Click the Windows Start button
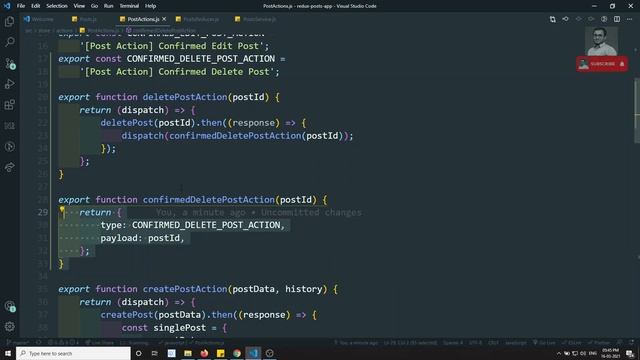This screenshot has height=360, width=640. tap(8, 353)
